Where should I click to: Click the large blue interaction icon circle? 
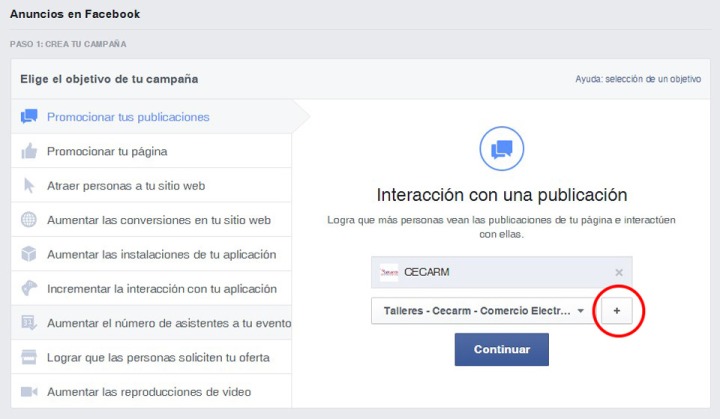point(500,149)
